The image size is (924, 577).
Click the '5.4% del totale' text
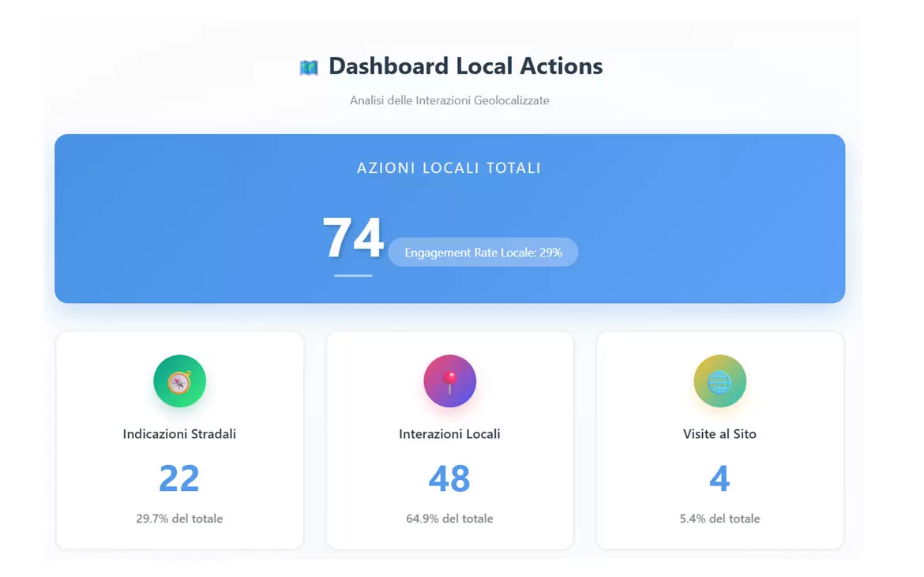coord(719,519)
